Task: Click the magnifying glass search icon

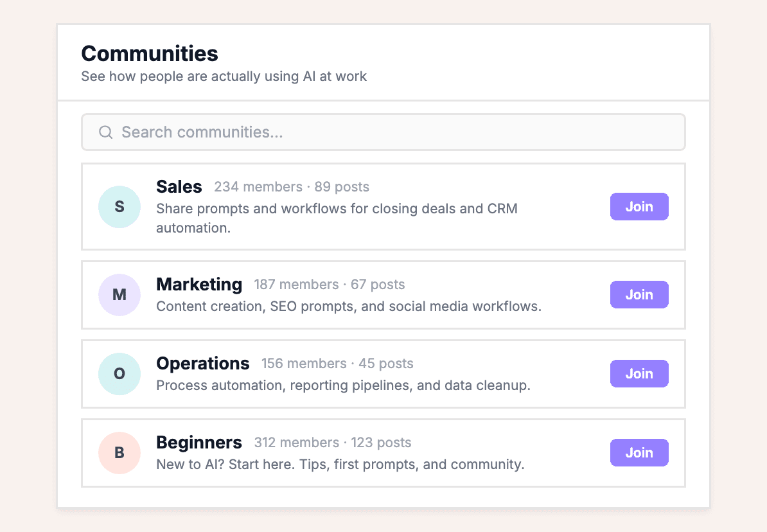Action: pyautogui.click(x=105, y=132)
